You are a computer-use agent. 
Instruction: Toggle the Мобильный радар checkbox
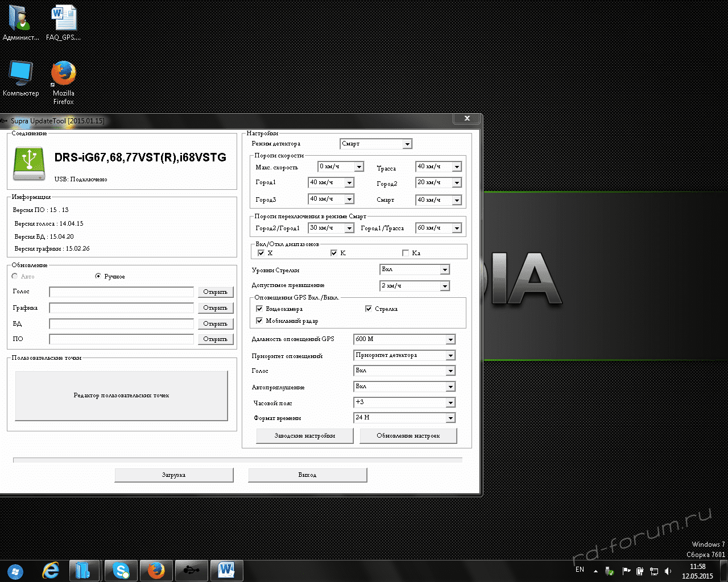[x=259, y=321]
